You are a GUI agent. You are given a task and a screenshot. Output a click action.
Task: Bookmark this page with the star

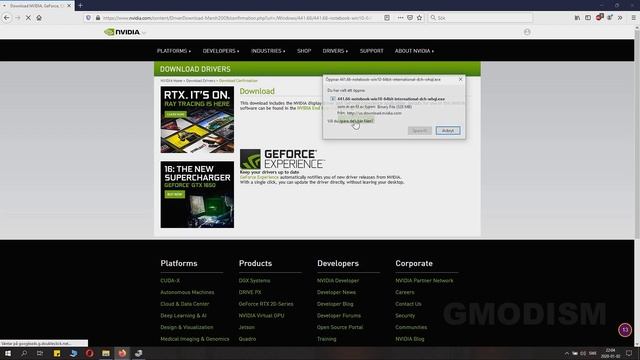[x=419, y=18]
